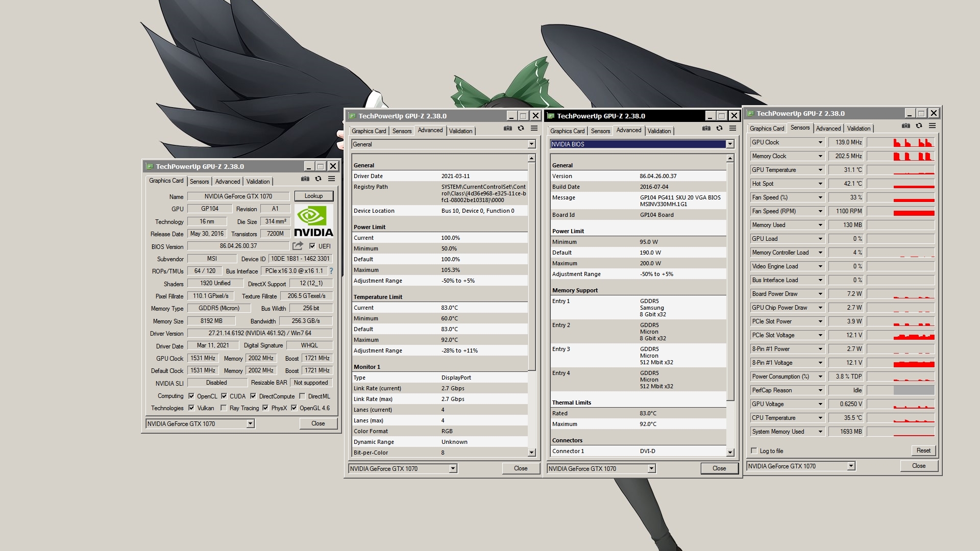
Task: Open the NVIDIA BIOS category dropdown
Action: pyautogui.click(x=730, y=144)
